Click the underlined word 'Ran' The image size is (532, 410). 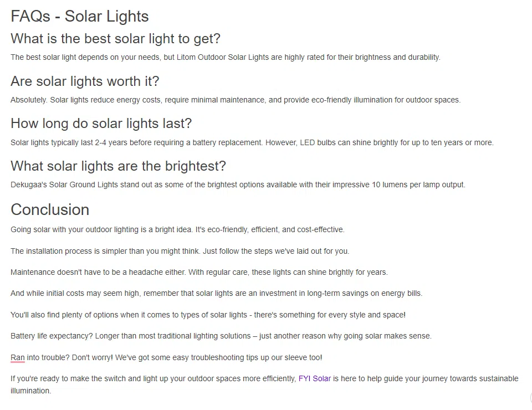tap(18, 358)
